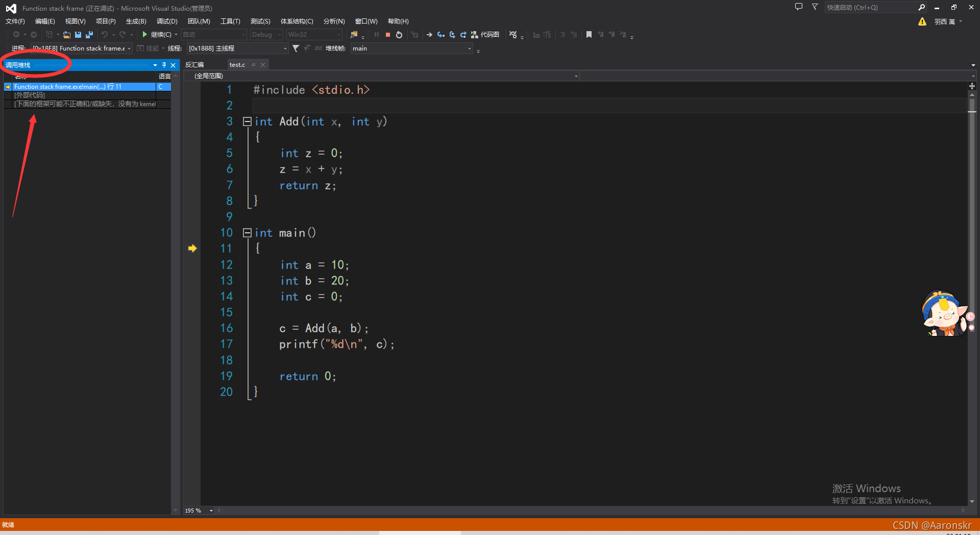
Task: Click the feedback speech bubble icon
Action: 799,7
